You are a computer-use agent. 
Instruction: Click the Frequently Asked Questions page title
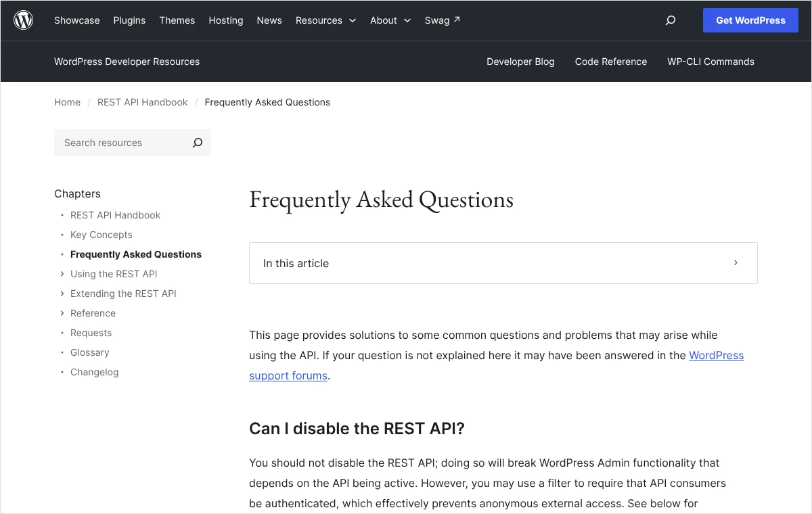[382, 200]
